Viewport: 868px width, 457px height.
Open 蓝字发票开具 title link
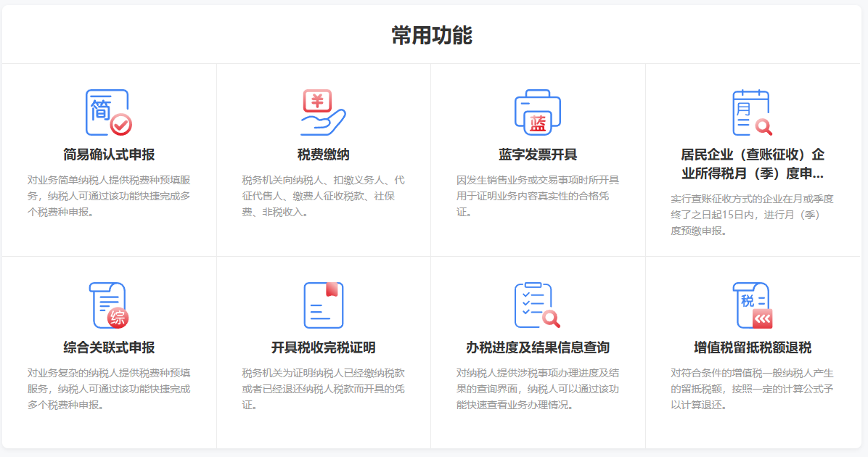pos(538,155)
